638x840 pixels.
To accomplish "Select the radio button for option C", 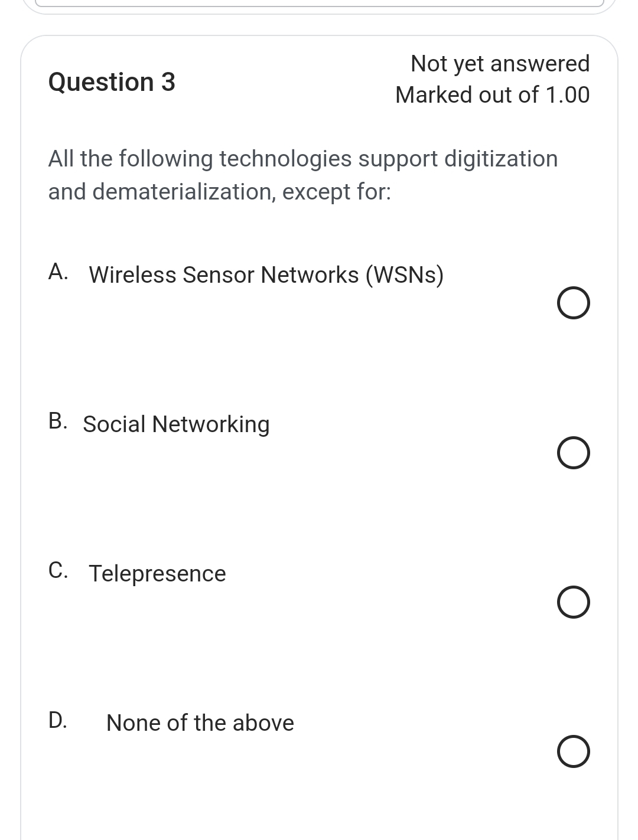I will 574,602.
